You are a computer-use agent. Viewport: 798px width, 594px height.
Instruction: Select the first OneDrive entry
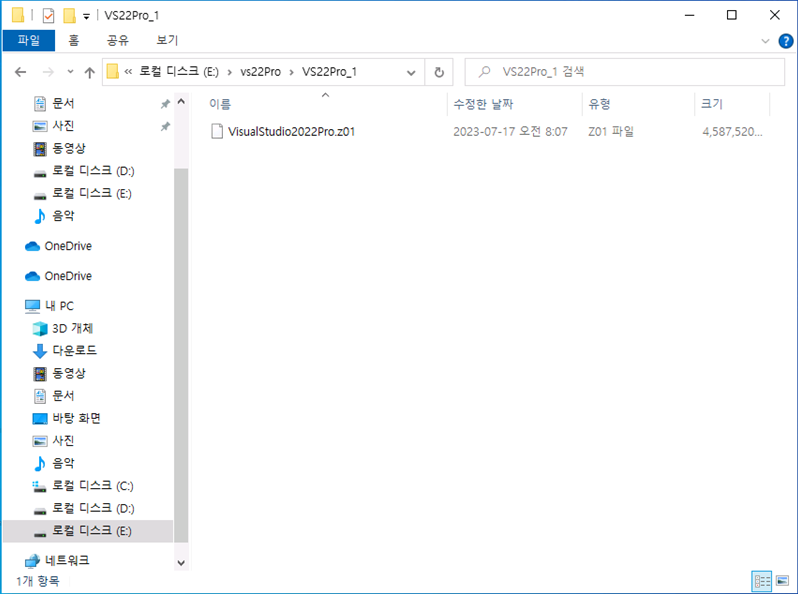click(68, 246)
